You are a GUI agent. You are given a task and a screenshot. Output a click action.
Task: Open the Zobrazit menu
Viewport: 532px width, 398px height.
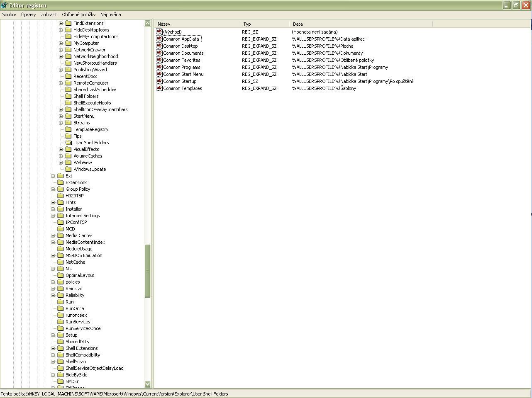49,15
